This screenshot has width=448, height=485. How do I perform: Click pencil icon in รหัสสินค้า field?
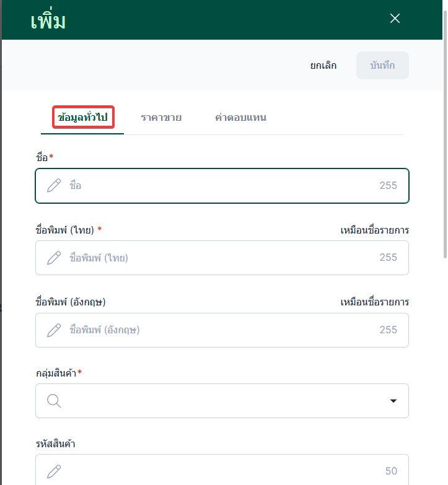[55, 471]
